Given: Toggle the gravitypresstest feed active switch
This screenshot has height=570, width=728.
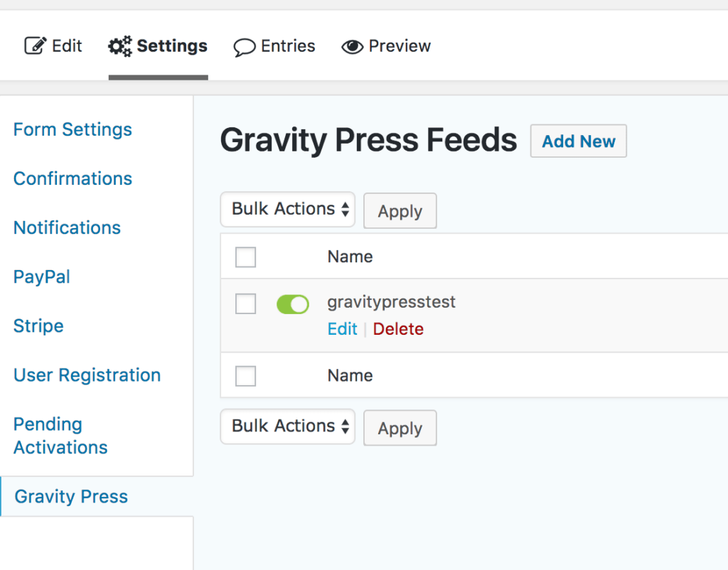Looking at the screenshot, I should click(x=293, y=304).
